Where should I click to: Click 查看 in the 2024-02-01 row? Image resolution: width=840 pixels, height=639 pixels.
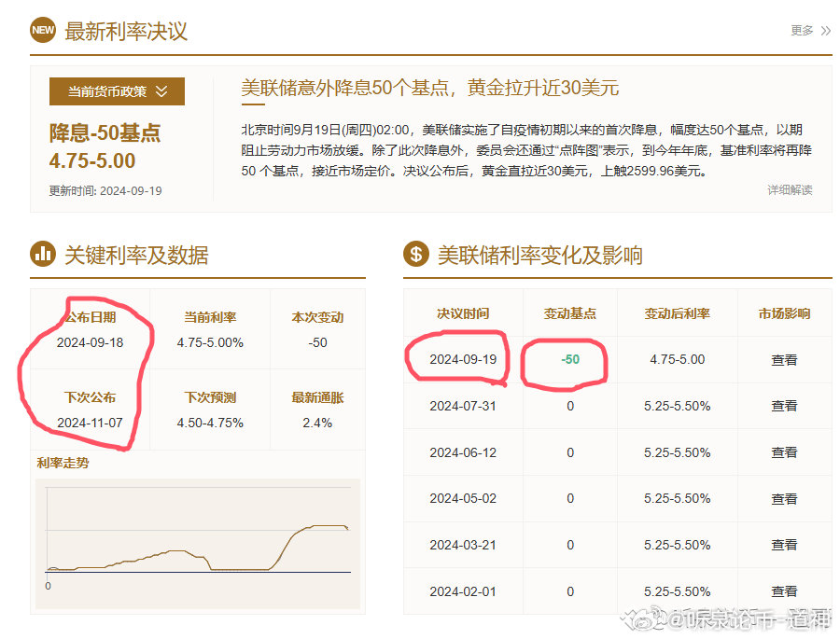pos(784,591)
